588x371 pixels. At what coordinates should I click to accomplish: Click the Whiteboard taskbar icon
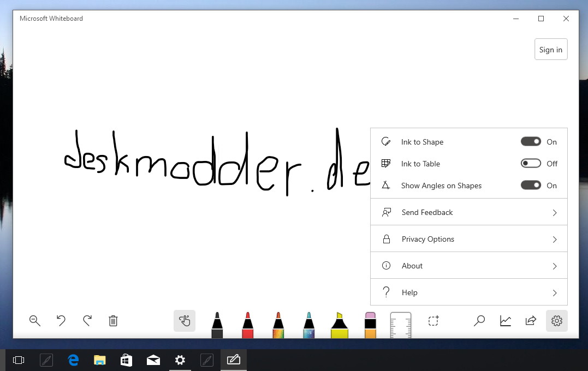(x=234, y=360)
